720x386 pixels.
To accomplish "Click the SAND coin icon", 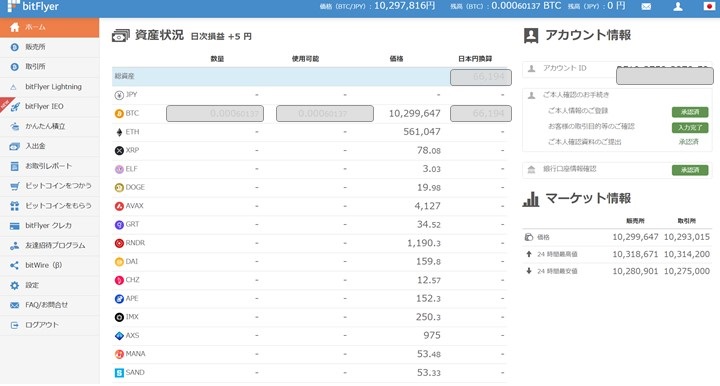I will click(x=119, y=373).
